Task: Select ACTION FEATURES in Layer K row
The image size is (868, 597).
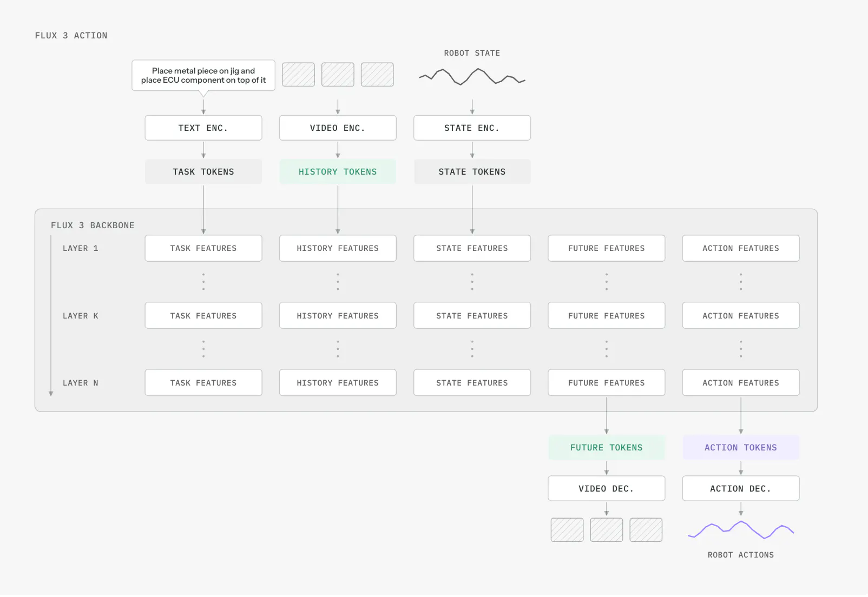Action: click(741, 316)
